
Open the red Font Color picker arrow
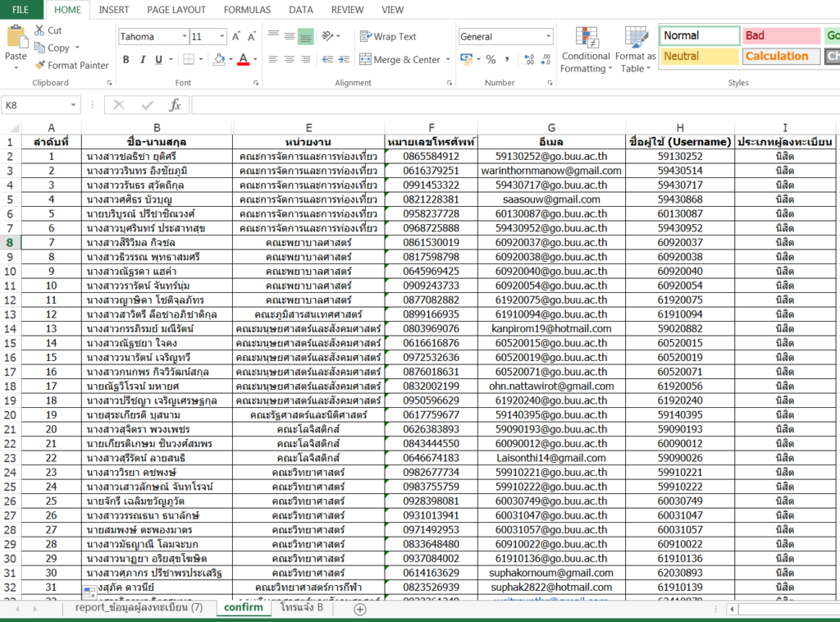click(255, 60)
